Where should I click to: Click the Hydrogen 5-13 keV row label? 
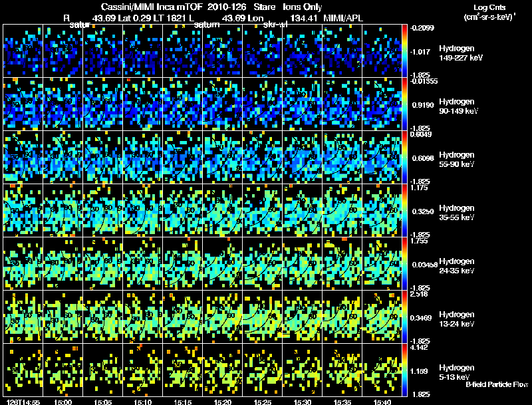(457, 372)
